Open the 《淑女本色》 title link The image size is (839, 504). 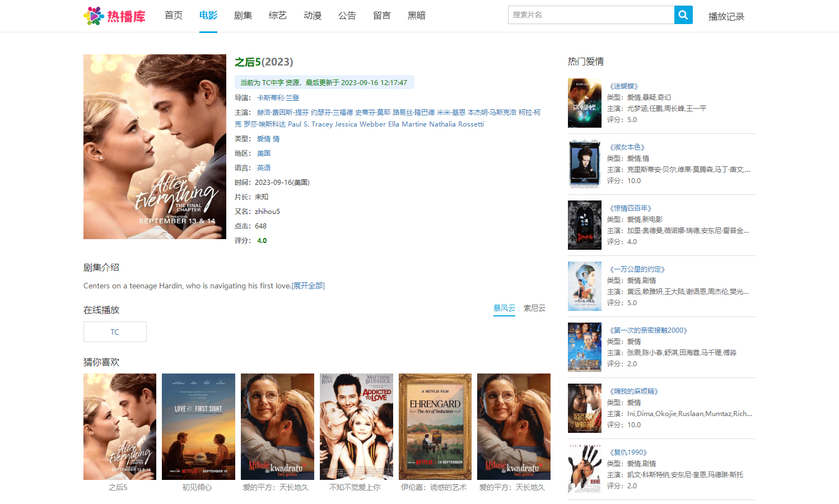coord(627,147)
